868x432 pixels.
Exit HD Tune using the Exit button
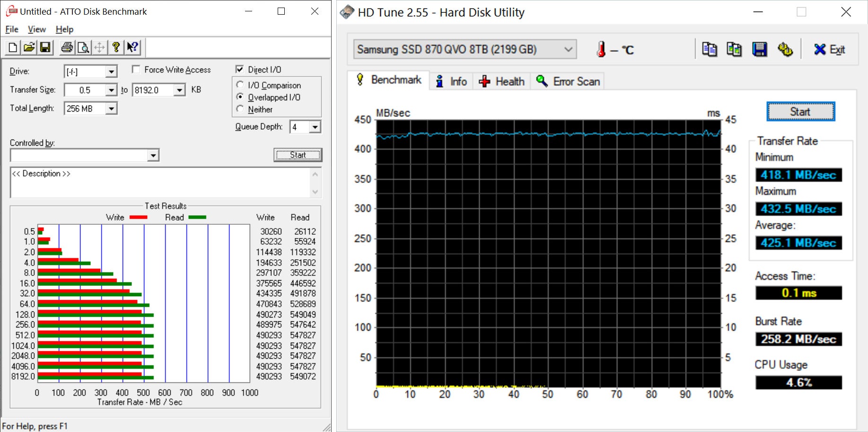(830, 49)
